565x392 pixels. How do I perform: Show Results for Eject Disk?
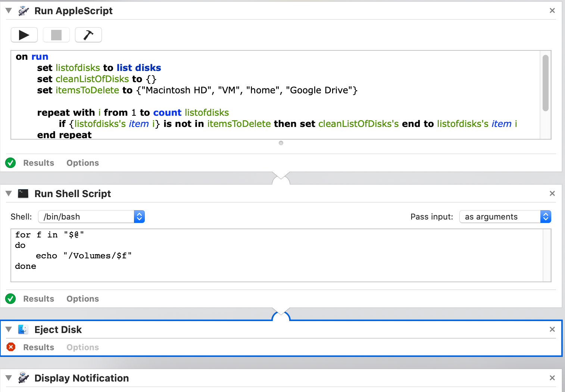click(39, 347)
